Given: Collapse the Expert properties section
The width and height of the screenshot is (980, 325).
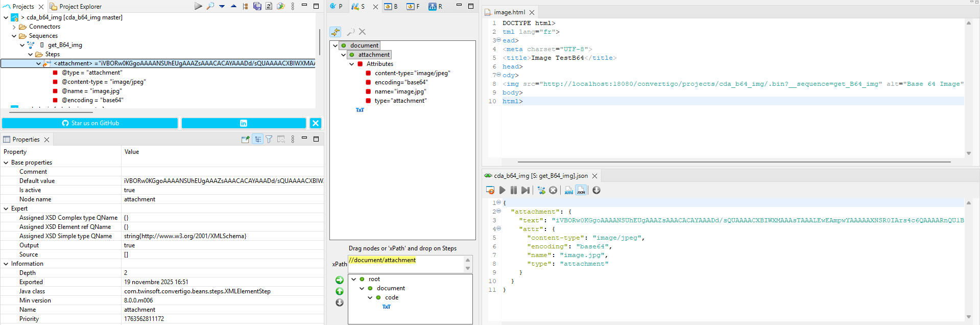Looking at the screenshot, I should coord(6,208).
